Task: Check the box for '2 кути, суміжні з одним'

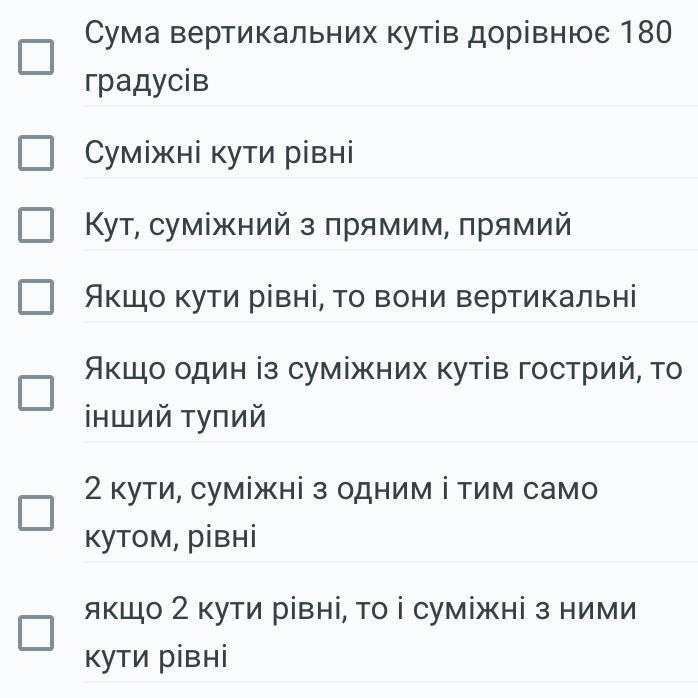Action: [37, 513]
